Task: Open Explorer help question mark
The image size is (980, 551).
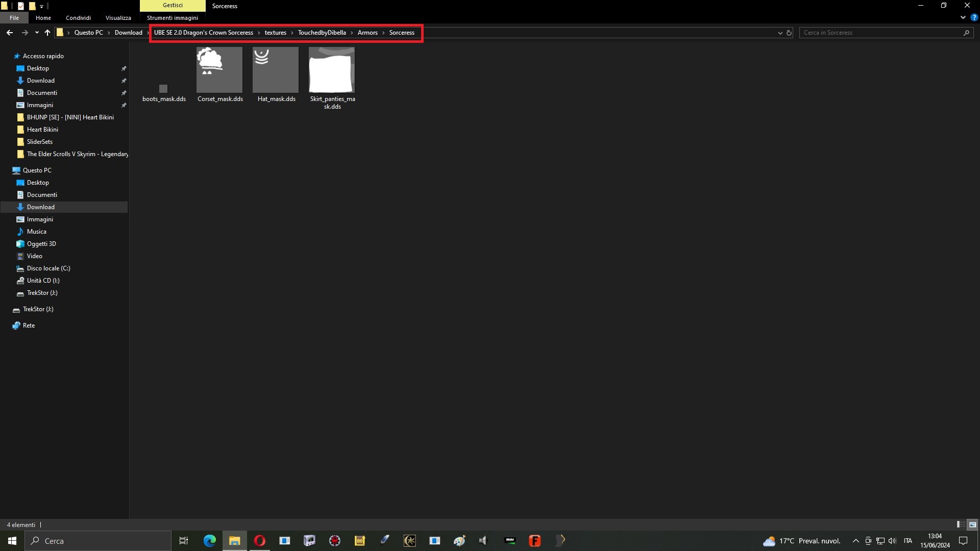Action: coord(974,17)
